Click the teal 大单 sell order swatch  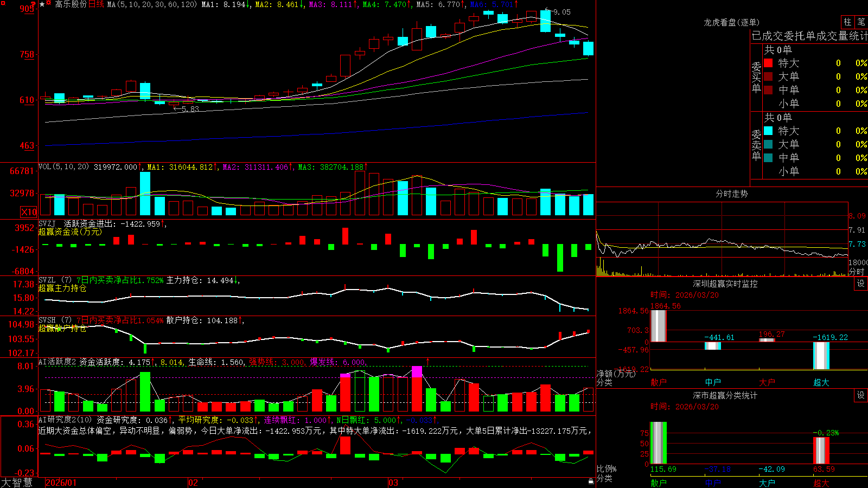click(768, 144)
